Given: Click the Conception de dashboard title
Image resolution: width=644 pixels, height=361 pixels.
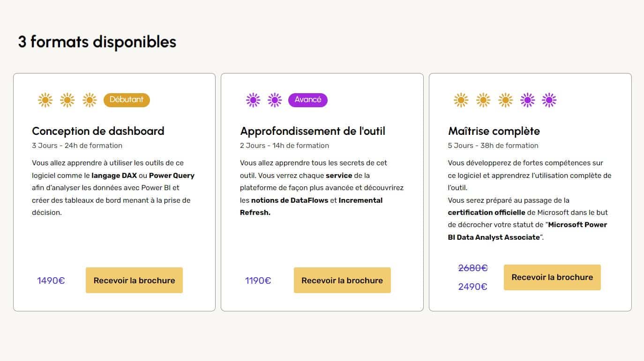Looking at the screenshot, I should pos(98,131).
